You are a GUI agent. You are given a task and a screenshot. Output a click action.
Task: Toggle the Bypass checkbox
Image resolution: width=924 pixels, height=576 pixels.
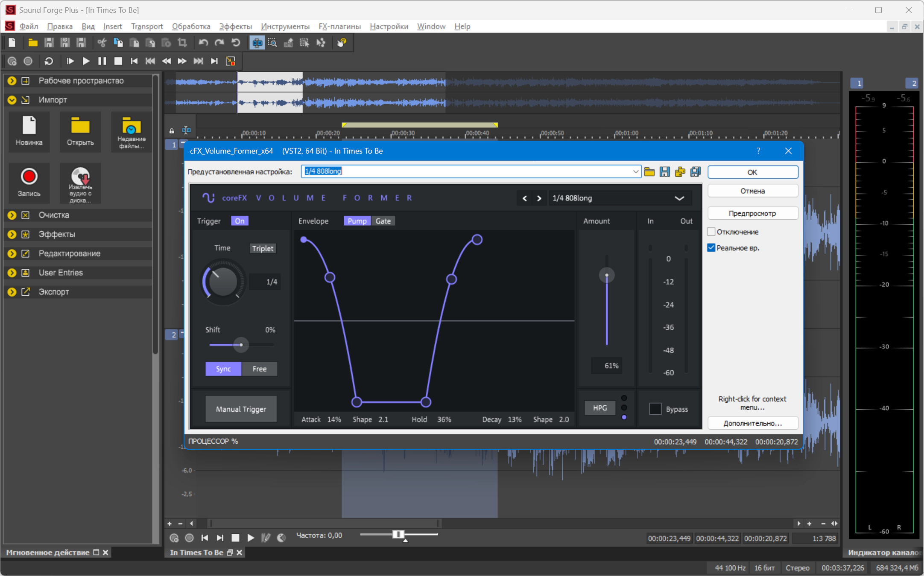click(x=655, y=409)
